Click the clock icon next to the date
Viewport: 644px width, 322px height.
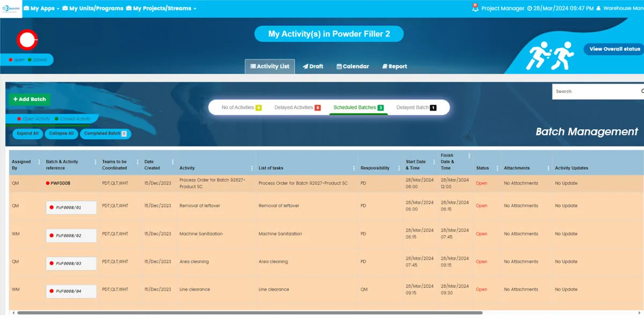(530, 9)
